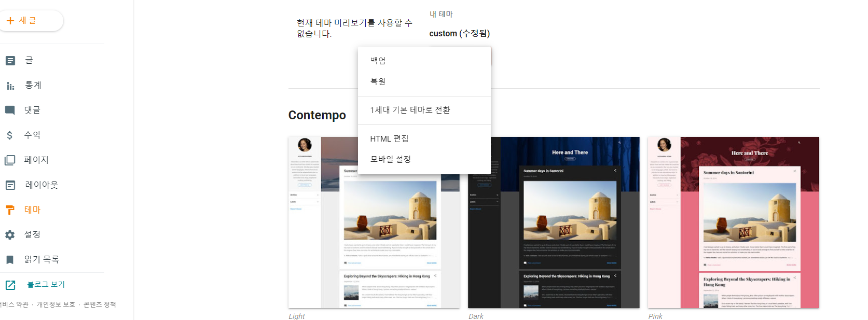Viewport: 868px width, 320px height.
Task: Click the Dark theme caption
Action: pos(476,316)
